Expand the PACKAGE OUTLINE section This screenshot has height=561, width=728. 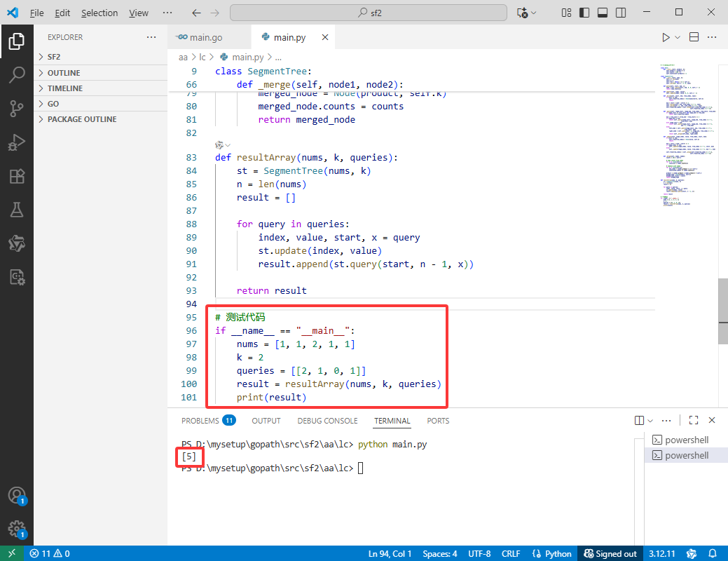click(101, 119)
